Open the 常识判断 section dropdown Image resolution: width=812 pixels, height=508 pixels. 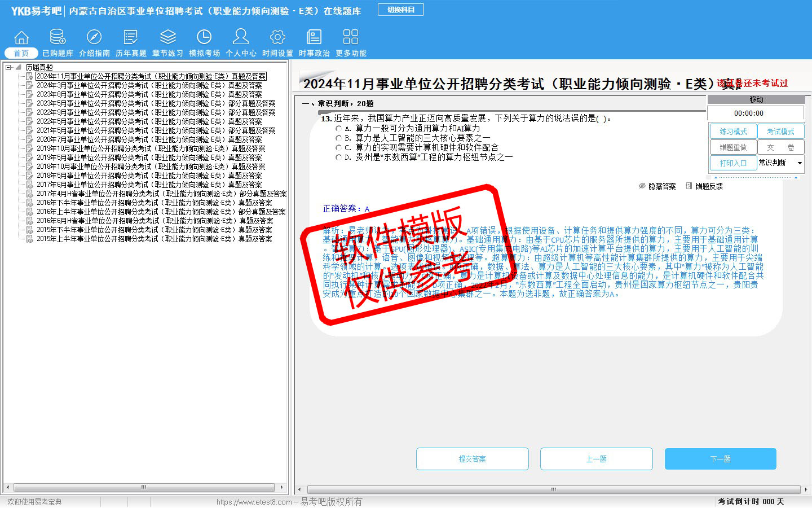(799, 163)
